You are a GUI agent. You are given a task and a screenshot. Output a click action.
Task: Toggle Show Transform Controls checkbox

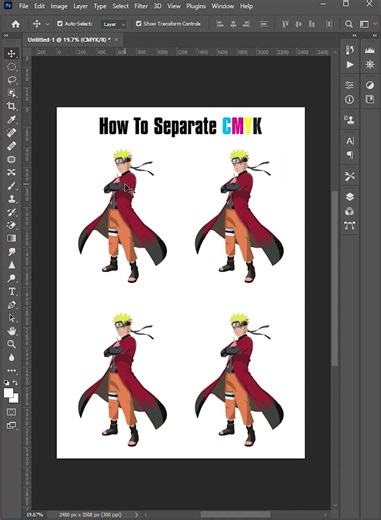click(138, 24)
